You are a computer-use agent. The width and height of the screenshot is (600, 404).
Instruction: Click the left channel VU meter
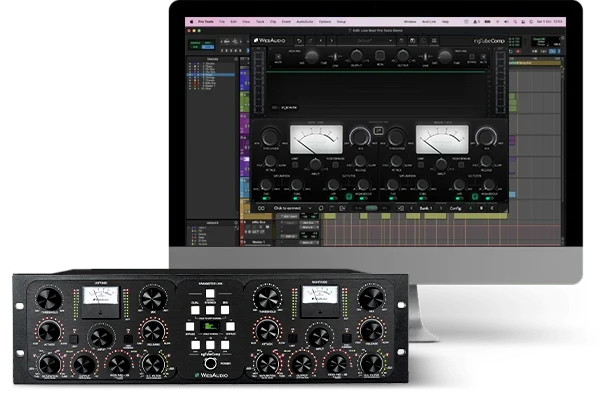[316, 139]
